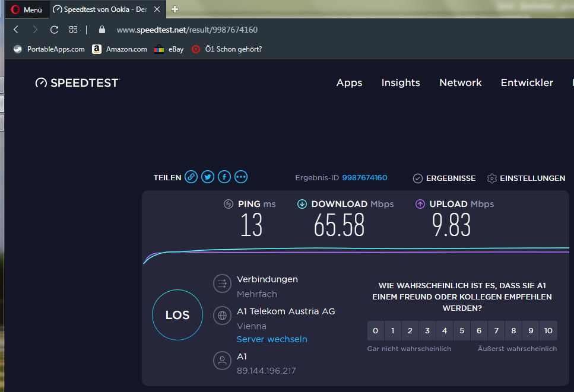The width and height of the screenshot is (574, 392).
Task: Click Äußerst wahrscheinlich label
Action: tap(517, 349)
